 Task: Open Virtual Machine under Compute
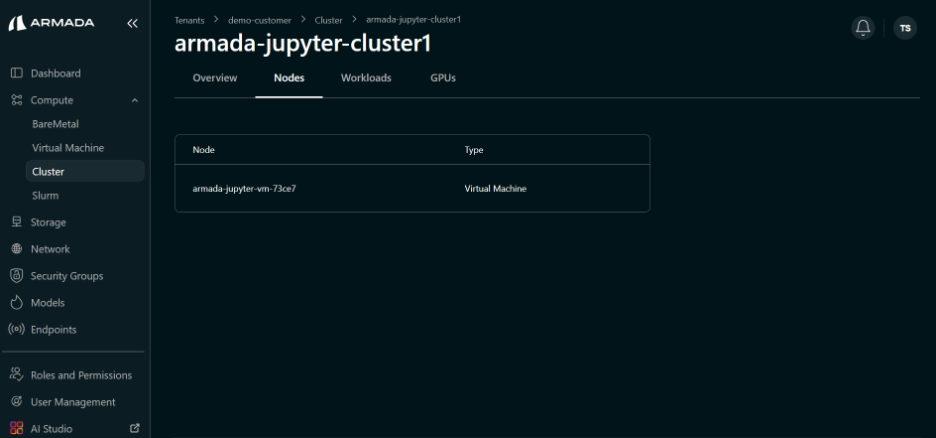click(x=68, y=147)
